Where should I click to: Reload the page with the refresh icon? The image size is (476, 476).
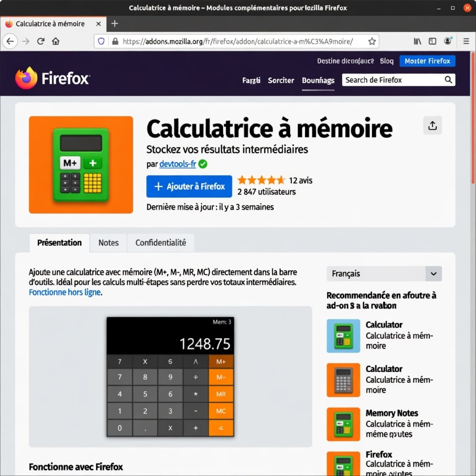click(41, 41)
